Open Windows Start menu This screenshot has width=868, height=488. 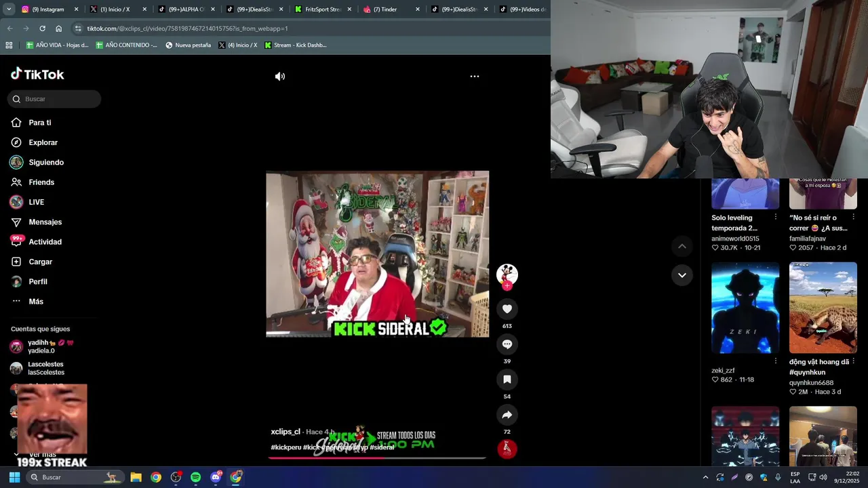coord(14,477)
